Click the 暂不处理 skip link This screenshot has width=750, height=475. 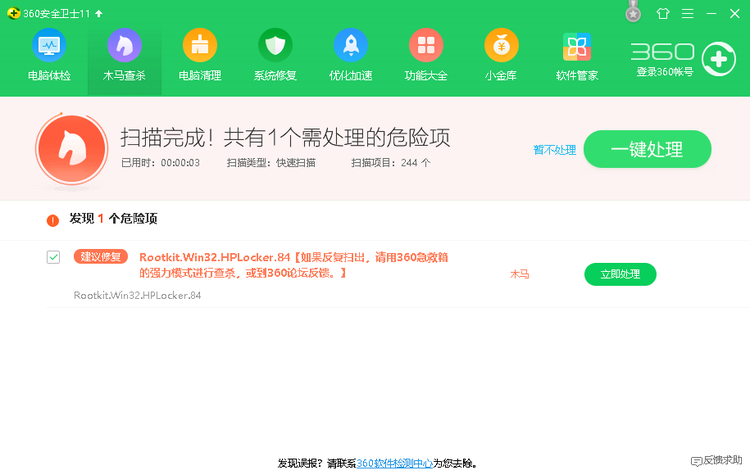coord(554,150)
